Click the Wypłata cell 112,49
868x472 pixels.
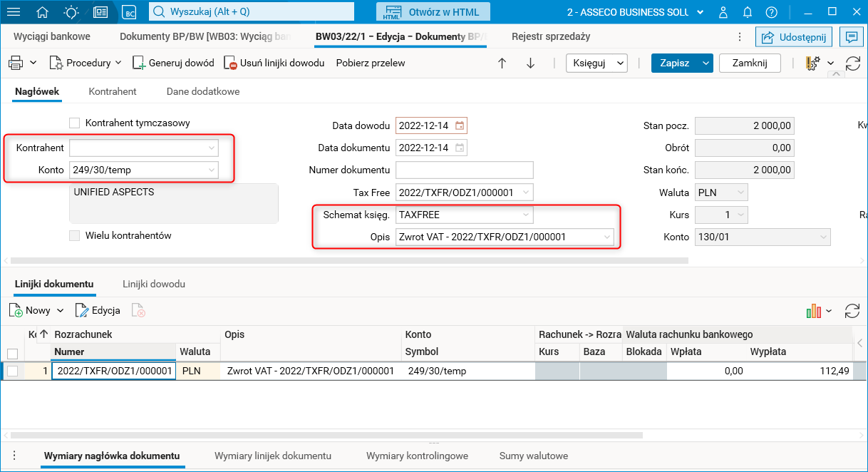(800, 371)
